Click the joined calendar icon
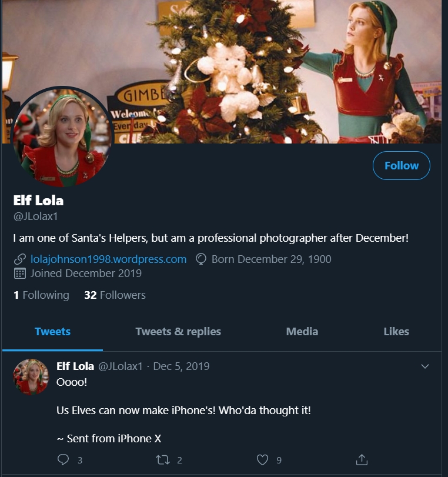The width and height of the screenshot is (448, 477). (x=19, y=273)
